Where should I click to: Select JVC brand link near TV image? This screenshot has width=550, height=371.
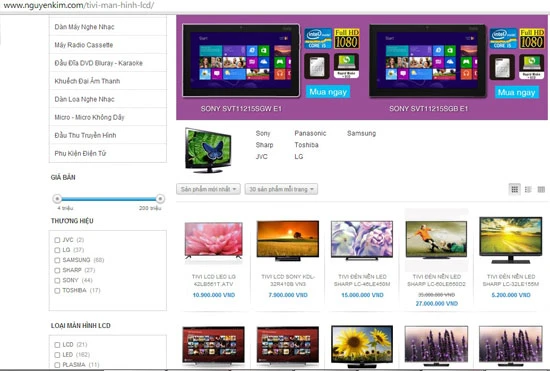pyautogui.click(x=261, y=156)
